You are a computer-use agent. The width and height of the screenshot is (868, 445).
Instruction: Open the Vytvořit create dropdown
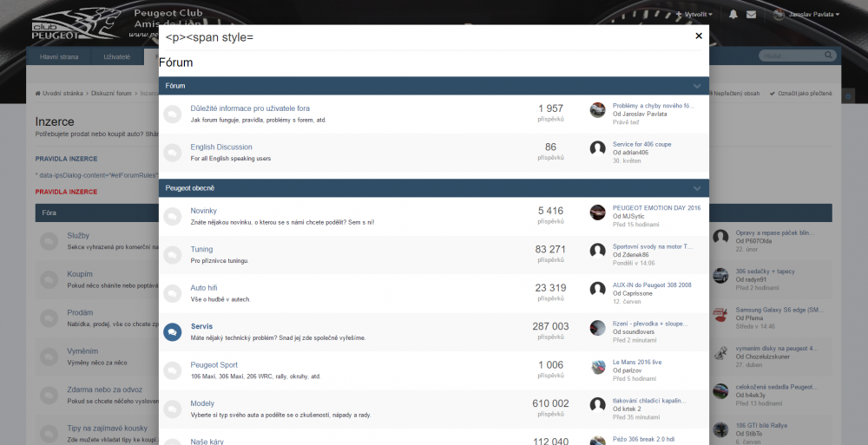pos(694,15)
